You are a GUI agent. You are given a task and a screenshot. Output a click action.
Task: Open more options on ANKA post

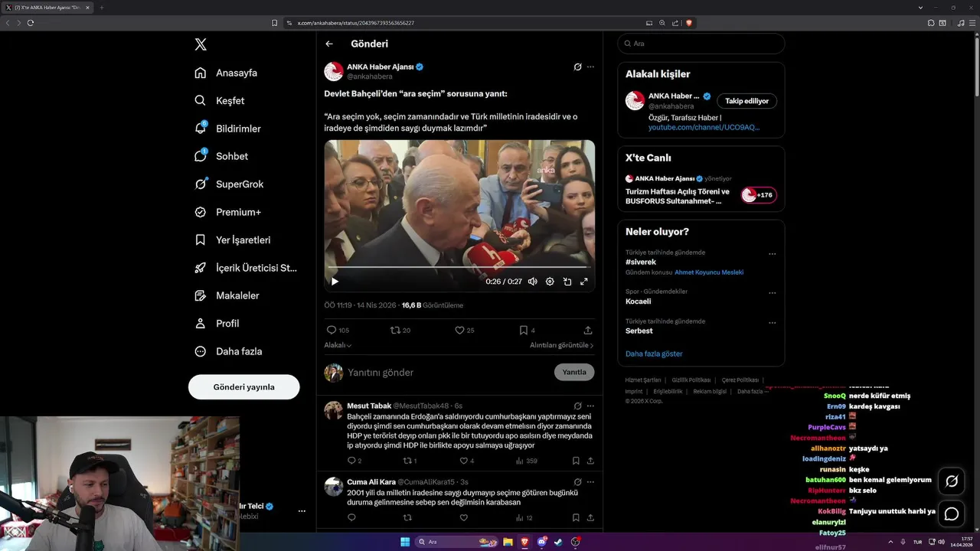tap(590, 67)
